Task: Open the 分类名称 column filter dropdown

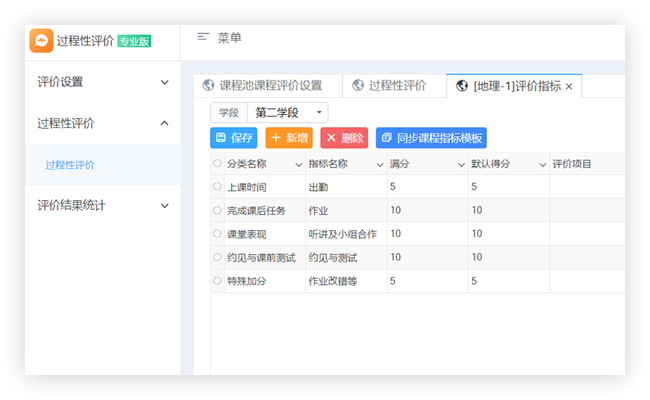Action: pyautogui.click(x=297, y=164)
